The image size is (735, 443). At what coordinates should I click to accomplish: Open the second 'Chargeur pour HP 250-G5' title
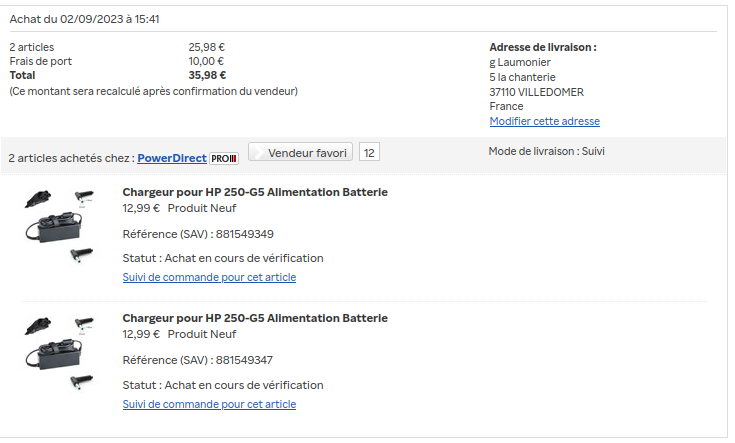click(255, 318)
